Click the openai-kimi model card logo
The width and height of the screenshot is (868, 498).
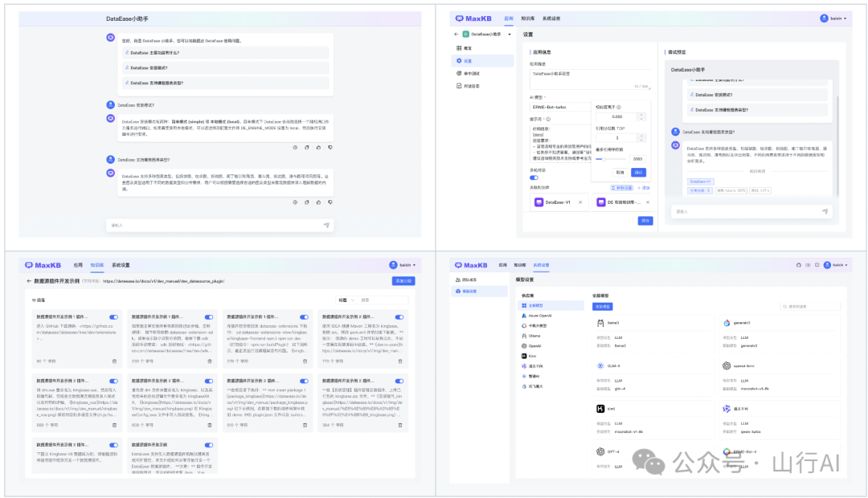pos(727,365)
